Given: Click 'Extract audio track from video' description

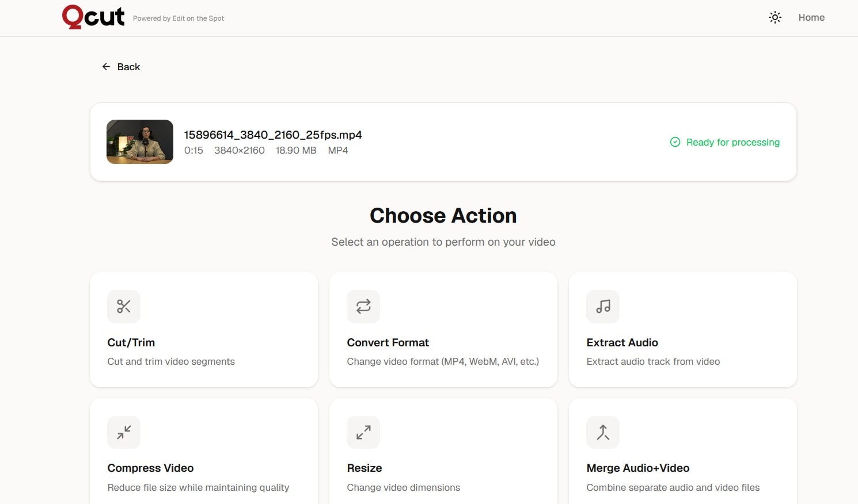Looking at the screenshot, I should point(653,361).
